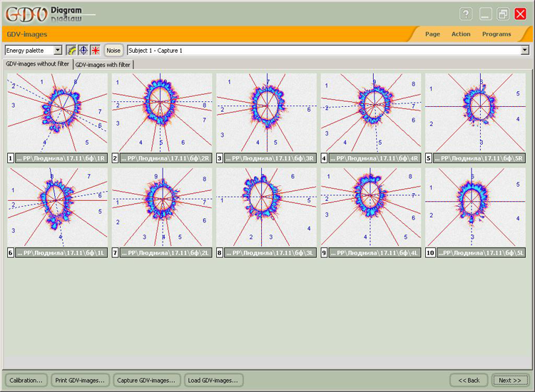Open the Programs menu
The image size is (535, 392).
(496, 33)
